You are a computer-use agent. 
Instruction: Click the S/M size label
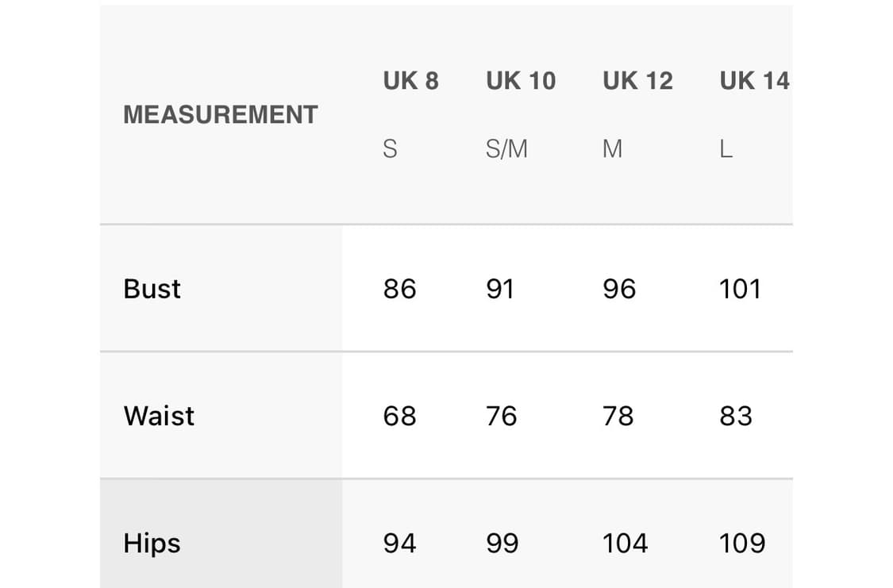pos(506,149)
